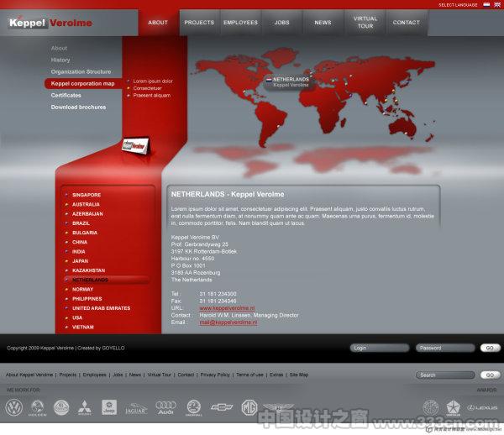Open the EMPLOYEES tab
Screen dimensions: 504x435
click(x=241, y=23)
